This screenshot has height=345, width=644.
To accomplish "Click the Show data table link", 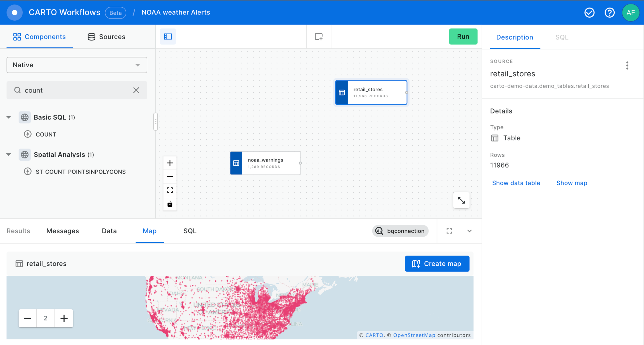I will pyautogui.click(x=516, y=183).
